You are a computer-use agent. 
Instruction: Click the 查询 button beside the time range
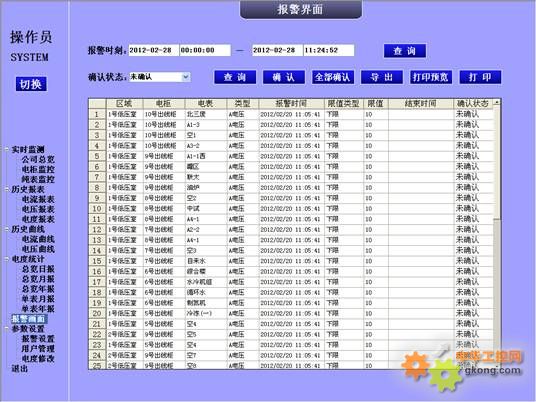[x=404, y=51]
